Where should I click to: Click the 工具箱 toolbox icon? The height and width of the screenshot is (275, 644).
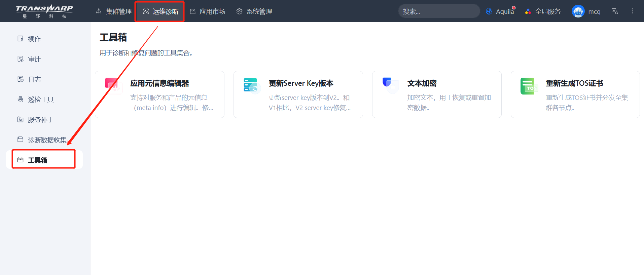(21, 160)
